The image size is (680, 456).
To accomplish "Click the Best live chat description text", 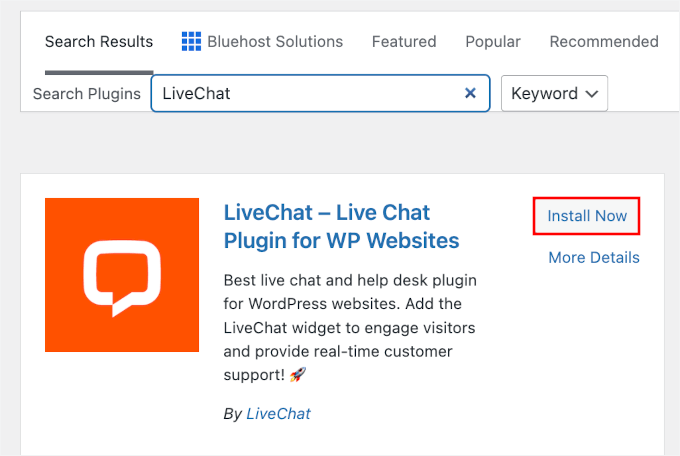I will [x=350, y=327].
